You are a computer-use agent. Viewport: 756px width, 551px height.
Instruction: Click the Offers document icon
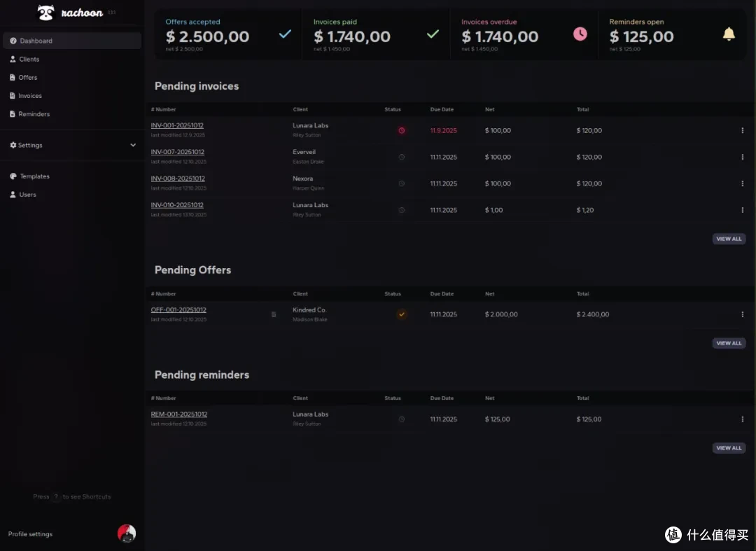[x=13, y=78]
